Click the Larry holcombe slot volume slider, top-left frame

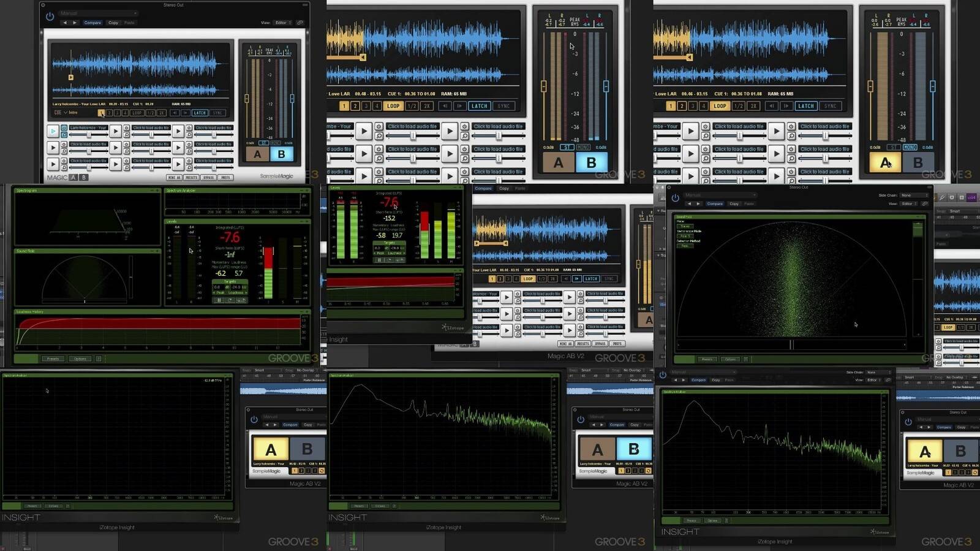88,135
